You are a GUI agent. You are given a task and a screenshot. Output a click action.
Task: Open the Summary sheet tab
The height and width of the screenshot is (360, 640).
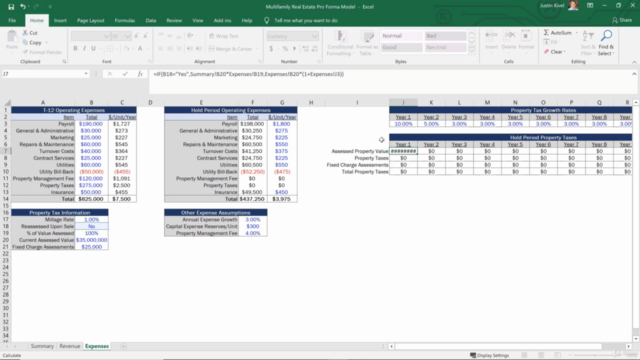tap(42, 346)
